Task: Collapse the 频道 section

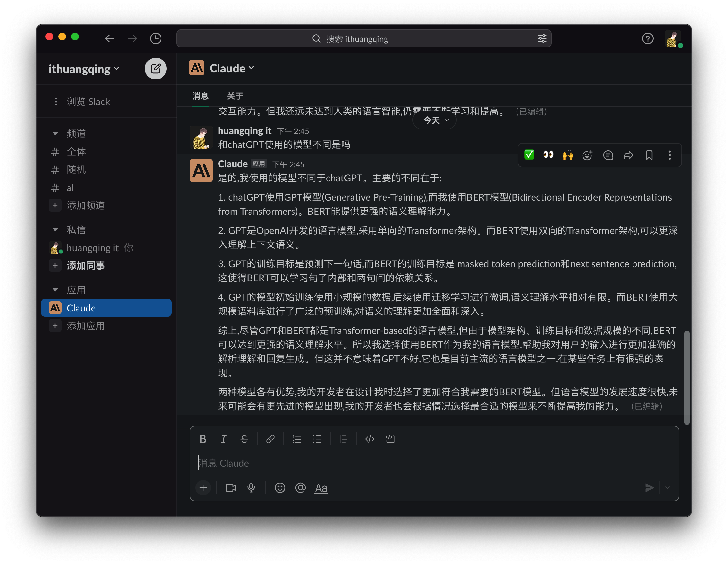Action: pos(55,133)
